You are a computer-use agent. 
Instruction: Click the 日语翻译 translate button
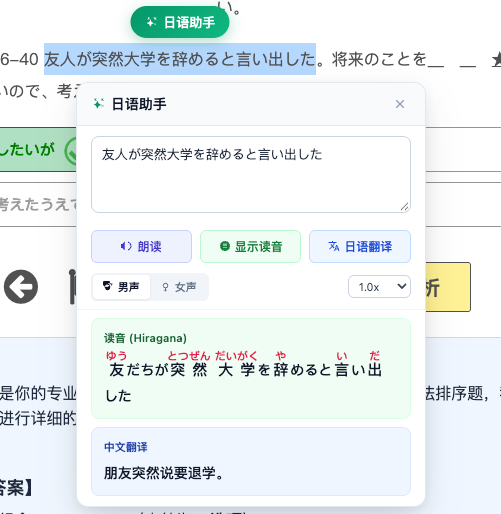pos(360,247)
